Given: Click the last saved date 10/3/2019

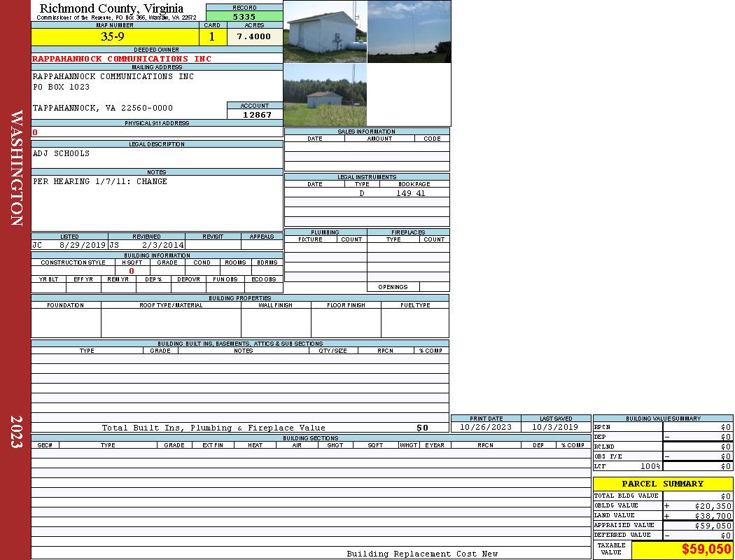Looking at the screenshot, I should (555, 427).
